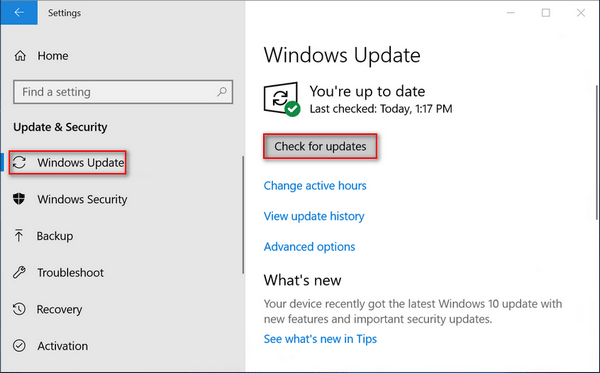Open the Home icon in sidebar
This screenshot has width=600, height=373.
(x=20, y=56)
